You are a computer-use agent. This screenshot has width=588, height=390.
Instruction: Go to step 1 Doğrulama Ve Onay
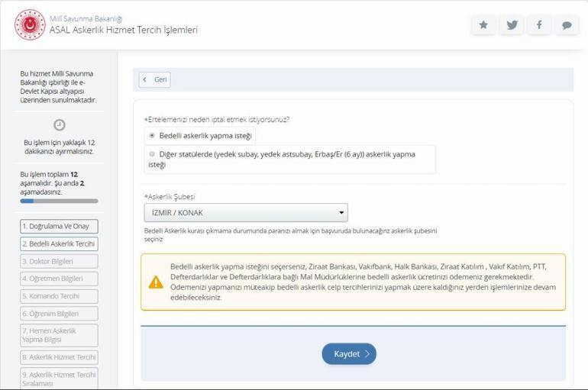59,227
